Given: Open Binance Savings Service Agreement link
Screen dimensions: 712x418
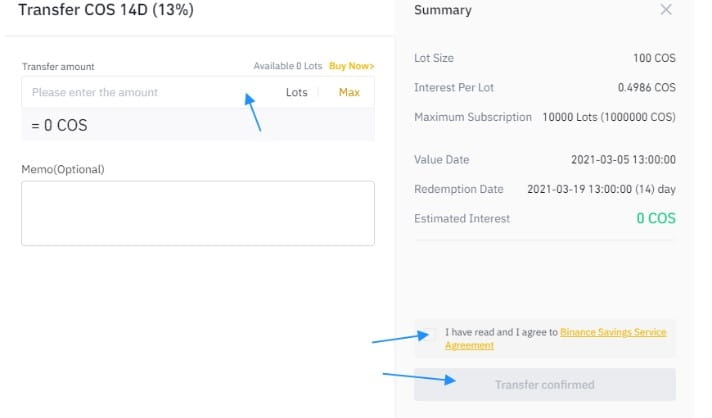Looking at the screenshot, I should (610, 333).
